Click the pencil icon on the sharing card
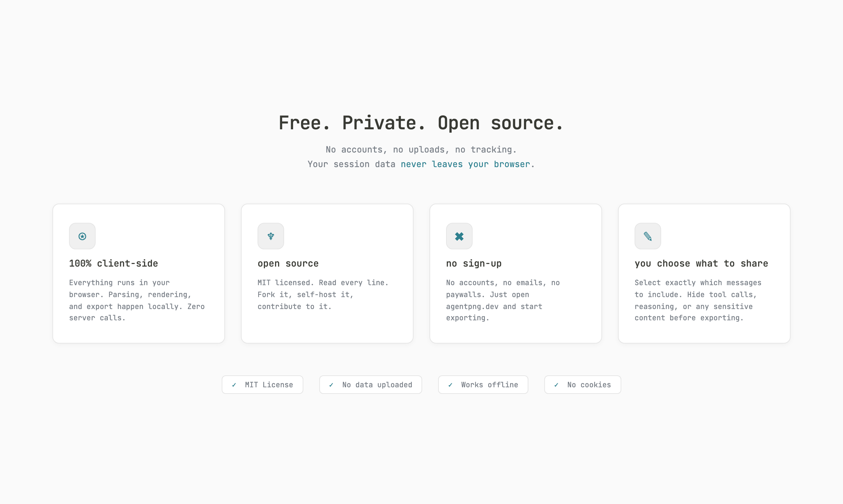Image resolution: width=843 pixels, height=504 pixels. click(648, 236)
